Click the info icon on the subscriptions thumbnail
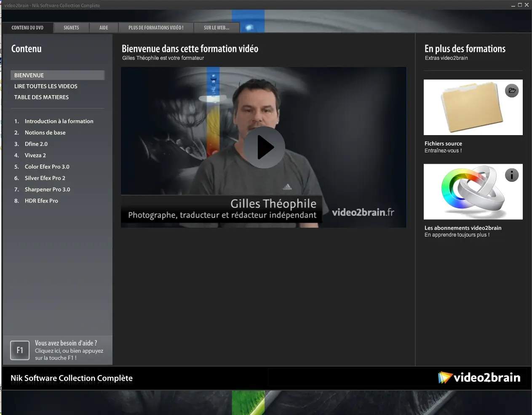Image resolution: width=532 pixels, height=415 pixels. tap(512, 175)
